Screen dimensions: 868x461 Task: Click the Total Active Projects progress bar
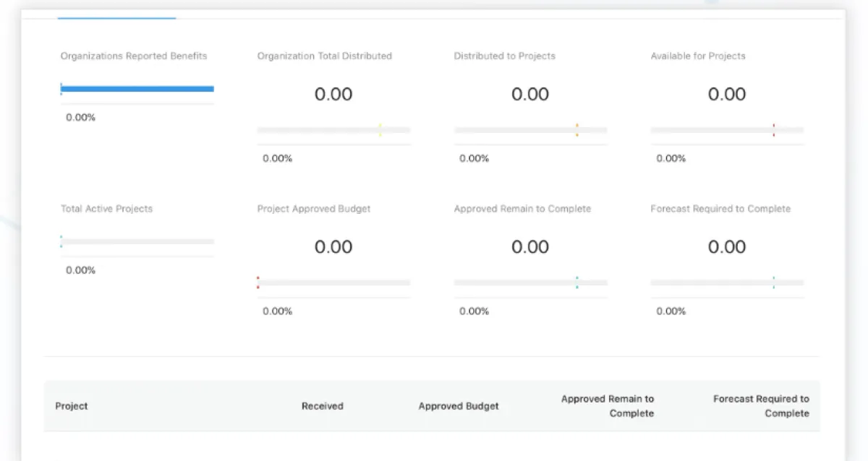(x=137, y=241)
